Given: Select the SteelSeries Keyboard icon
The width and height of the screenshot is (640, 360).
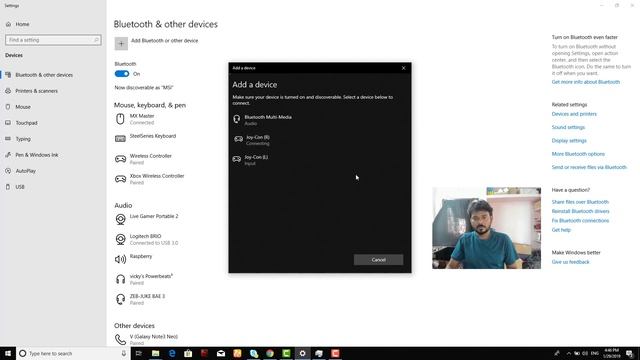Looking at the screenshot, I should pyautogui.click(x=120, y=139).
